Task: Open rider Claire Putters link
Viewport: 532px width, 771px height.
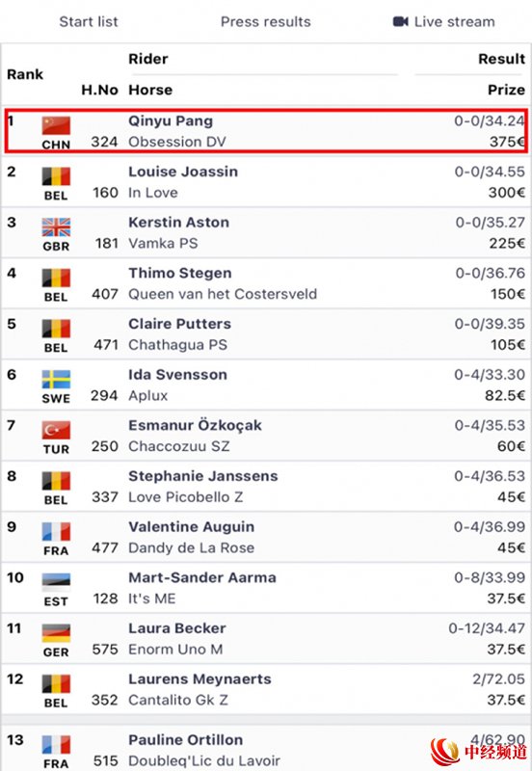Action: [179, 324]
